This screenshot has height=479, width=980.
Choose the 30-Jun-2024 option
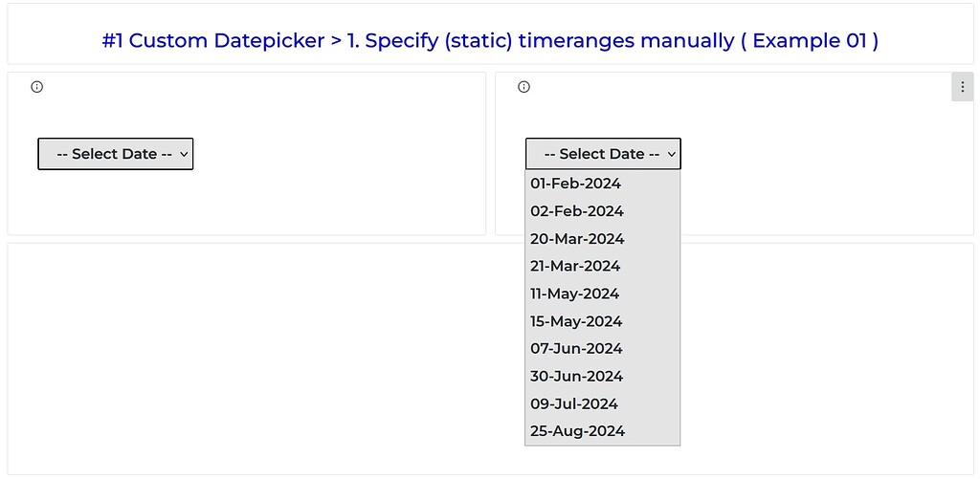click(603, 376)
